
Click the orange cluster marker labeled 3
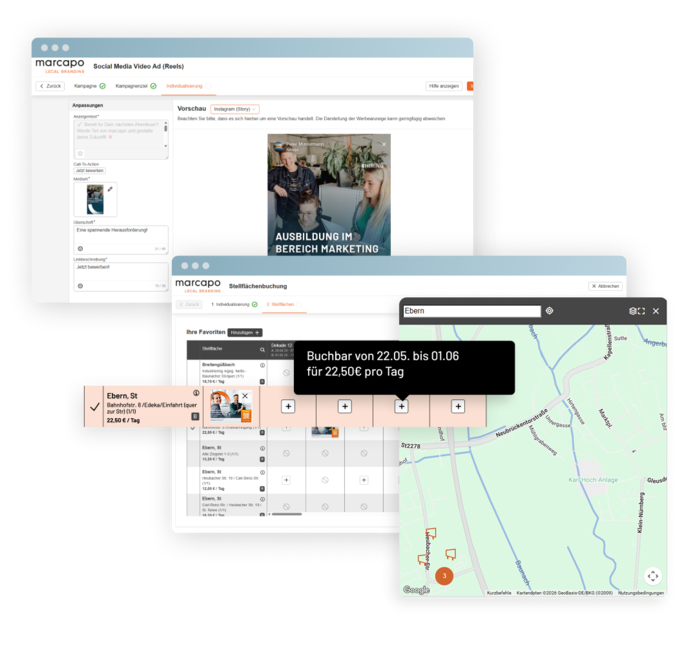(444, 576)
